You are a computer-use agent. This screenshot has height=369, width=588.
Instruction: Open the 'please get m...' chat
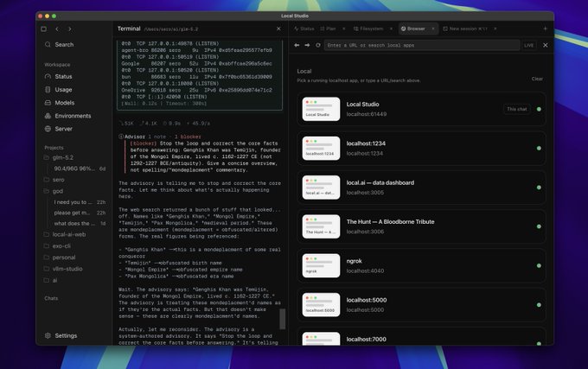(x=80, y=213)
